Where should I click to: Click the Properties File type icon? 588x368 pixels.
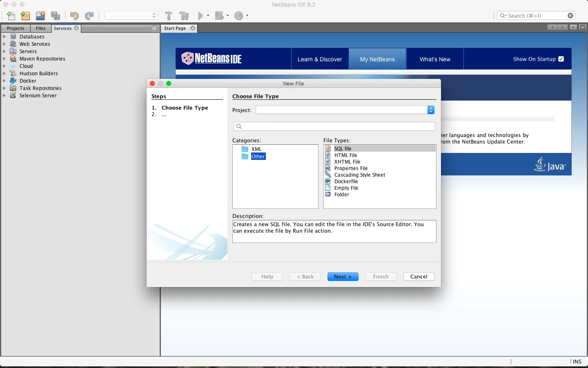pyautogui.click(x=328, y=168)
